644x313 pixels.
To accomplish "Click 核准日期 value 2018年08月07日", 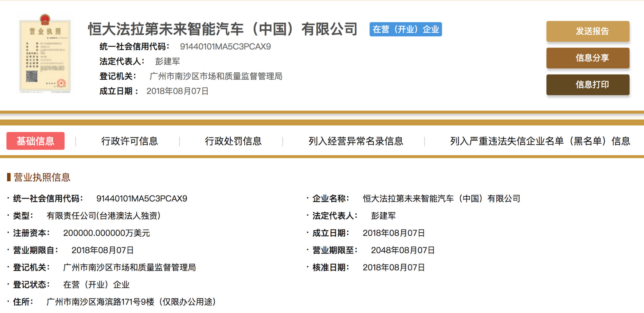I will (394, 267).
